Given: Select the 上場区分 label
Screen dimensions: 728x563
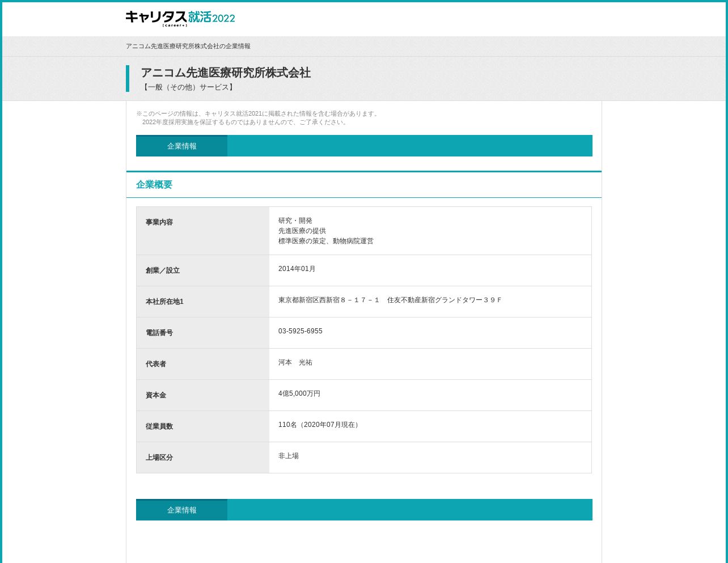Looking at the screenshot, I should coord(159,458).
